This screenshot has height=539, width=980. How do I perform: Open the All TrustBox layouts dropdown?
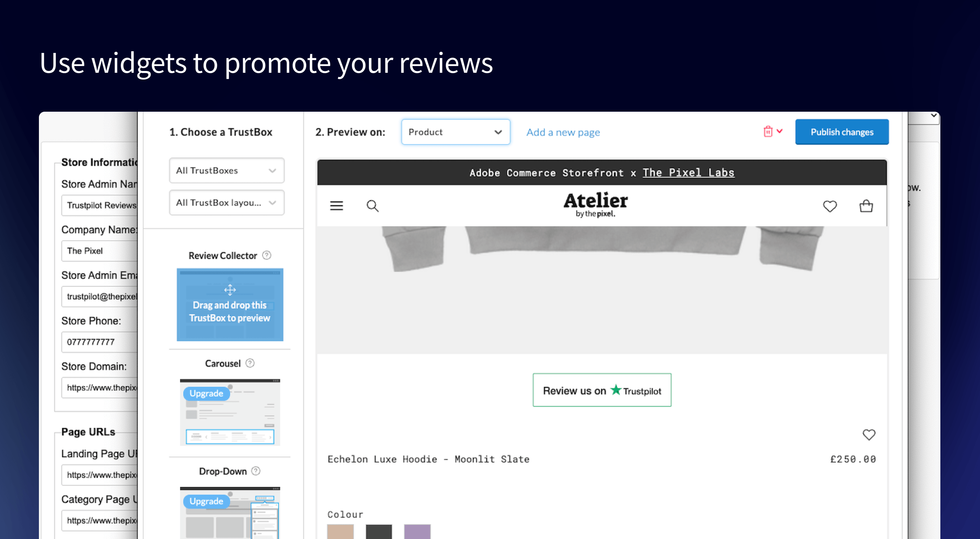point(226,203)
